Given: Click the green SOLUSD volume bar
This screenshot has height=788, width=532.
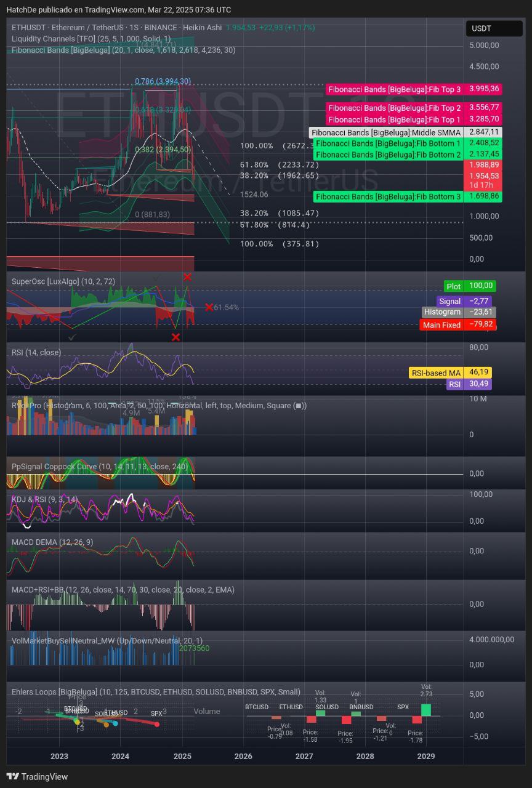Looking at the screenshot, I should (320, 713).
